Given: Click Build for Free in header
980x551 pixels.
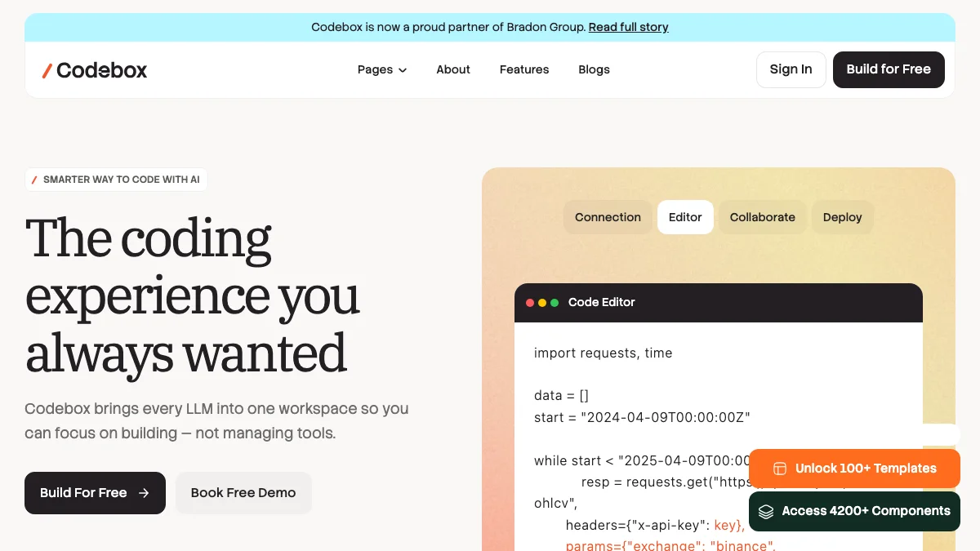Looking at the screenshot, I should point(889,69).
